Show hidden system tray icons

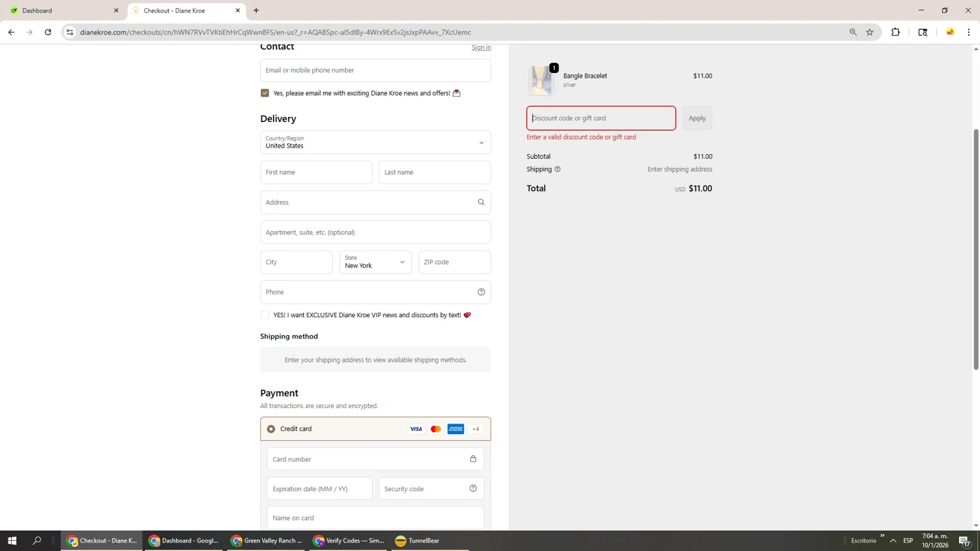(893, 541)
